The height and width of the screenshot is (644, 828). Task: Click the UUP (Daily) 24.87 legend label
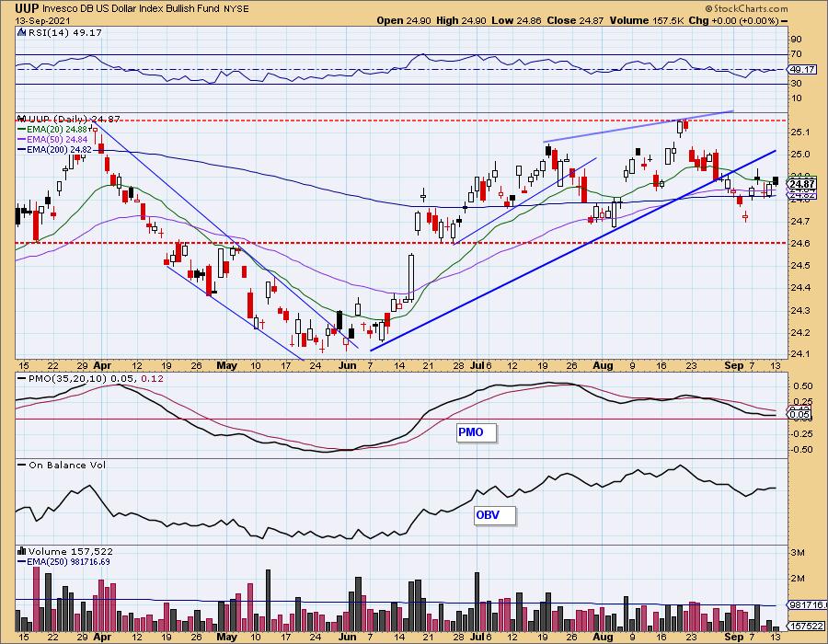pos(75,120)
